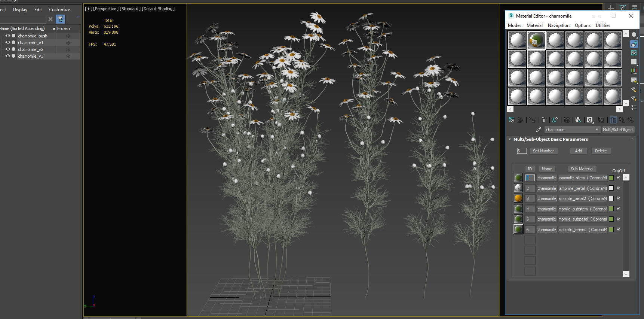Open Navigation menu in Material Editor
The height and width of the screenshot is (319, 644).
558,25
